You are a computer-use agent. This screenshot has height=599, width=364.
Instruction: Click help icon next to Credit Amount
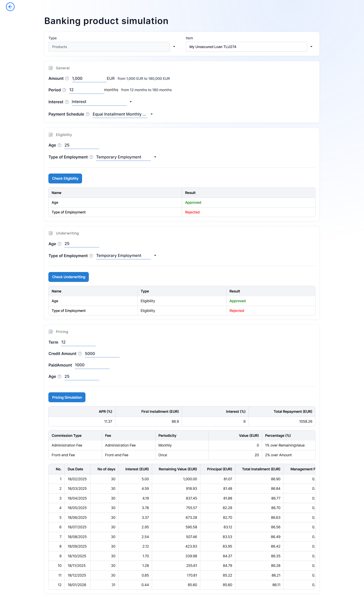[80, 354]
